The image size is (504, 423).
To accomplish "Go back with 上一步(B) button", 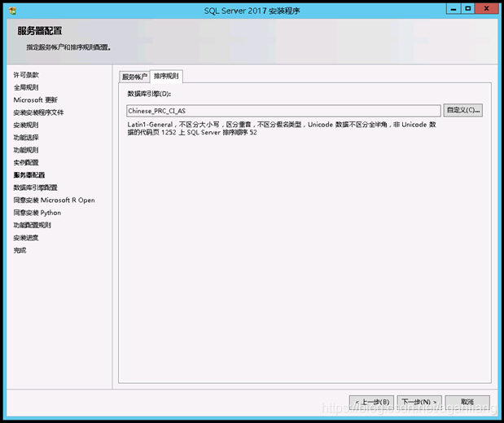I will [371, 402].
